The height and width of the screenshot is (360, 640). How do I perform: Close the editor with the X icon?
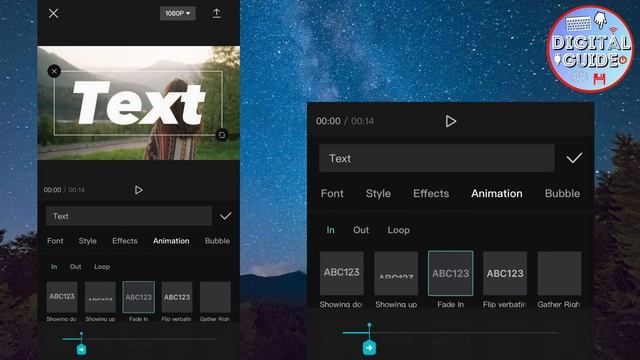click(53, 13)
